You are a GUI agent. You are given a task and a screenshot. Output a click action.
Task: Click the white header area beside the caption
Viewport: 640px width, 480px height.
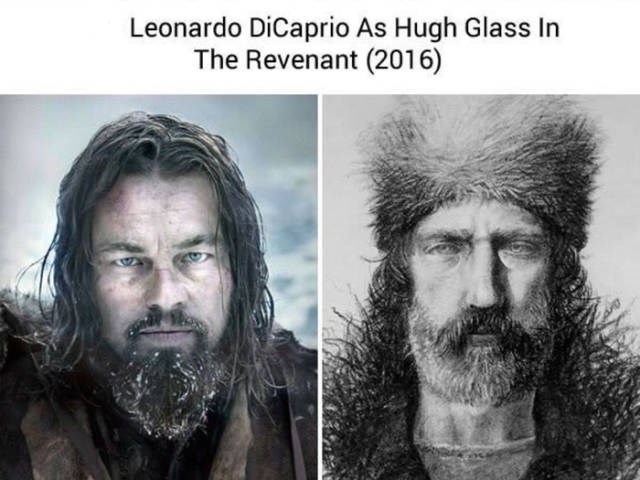point(600,45)
